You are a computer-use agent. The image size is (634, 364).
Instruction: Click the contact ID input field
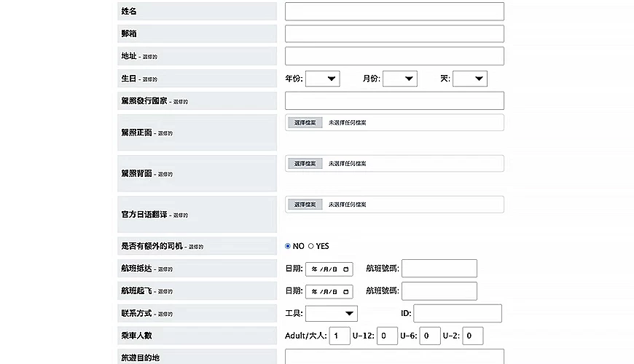(458, 313)
